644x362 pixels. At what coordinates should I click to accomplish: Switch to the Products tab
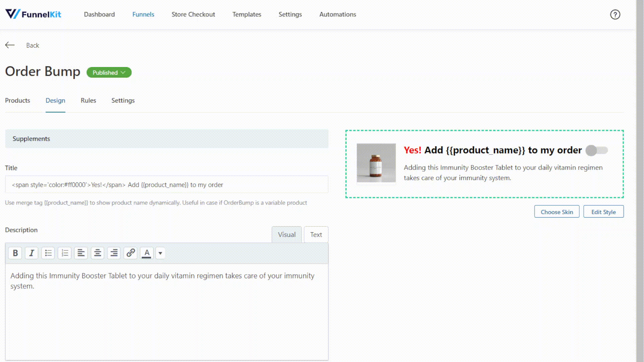point(17,101)
